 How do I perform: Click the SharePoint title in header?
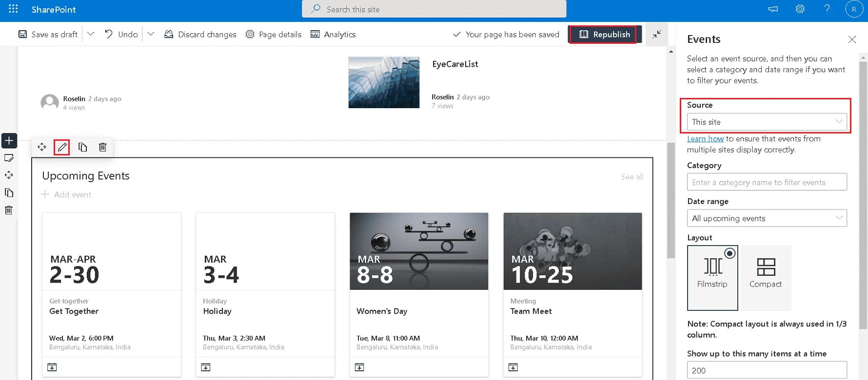[54, 9]
